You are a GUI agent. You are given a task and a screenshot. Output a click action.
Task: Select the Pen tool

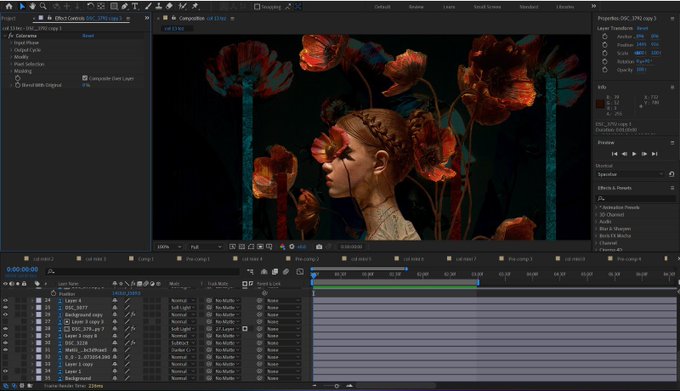pos(124,6)
